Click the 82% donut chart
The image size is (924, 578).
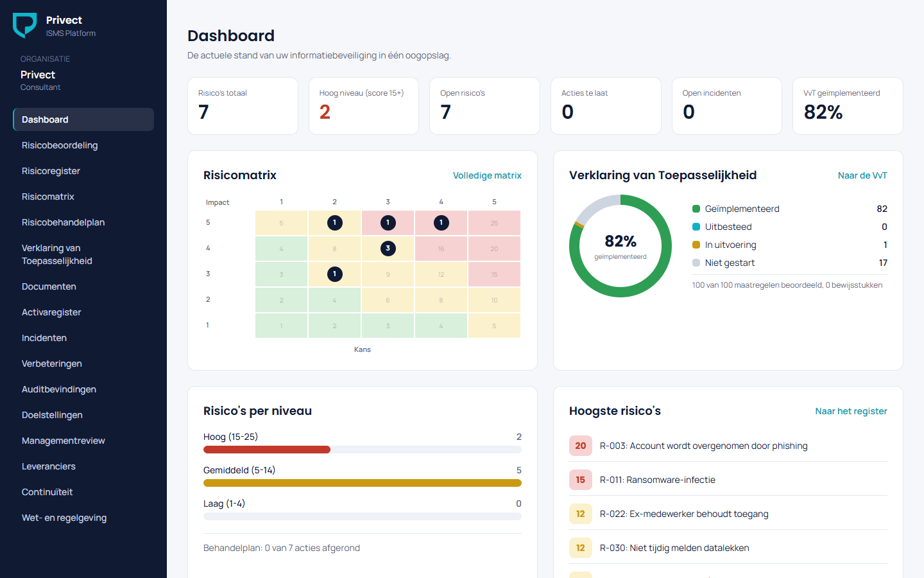click(x=620, y=246)
